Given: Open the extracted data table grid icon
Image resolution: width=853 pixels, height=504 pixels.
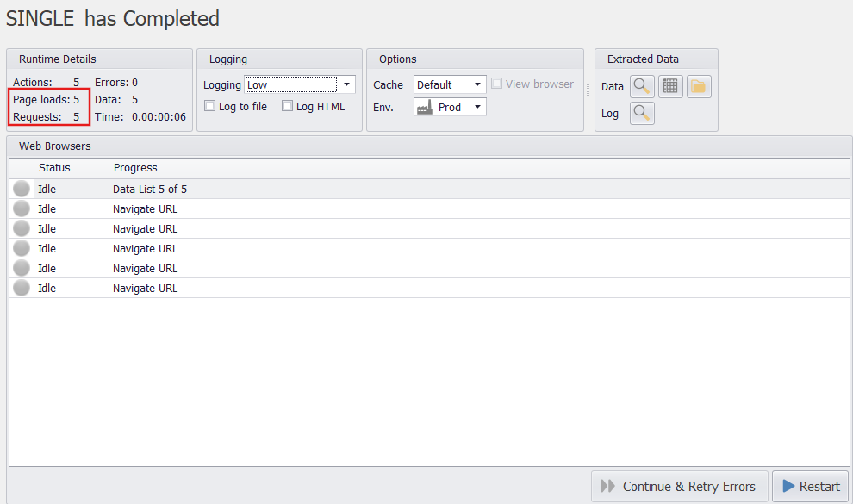Looking at the screenshot, I should coord(670,87).
